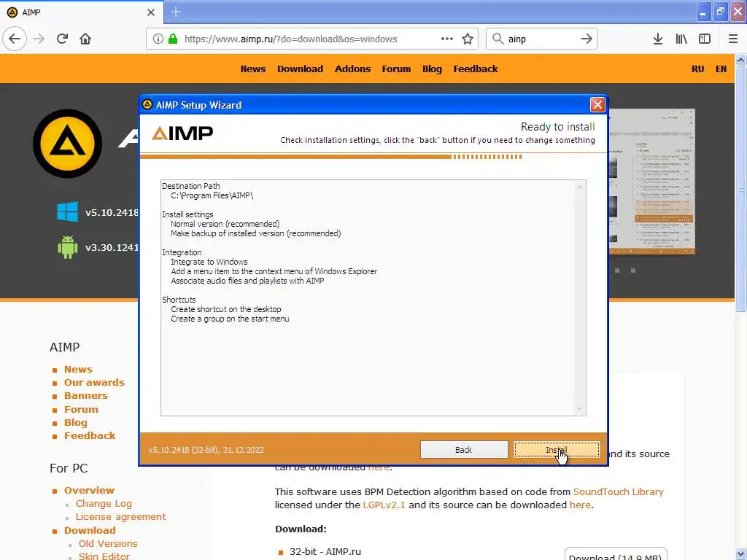Click the settings summary scroll up arrow

[x=579, y=187]
